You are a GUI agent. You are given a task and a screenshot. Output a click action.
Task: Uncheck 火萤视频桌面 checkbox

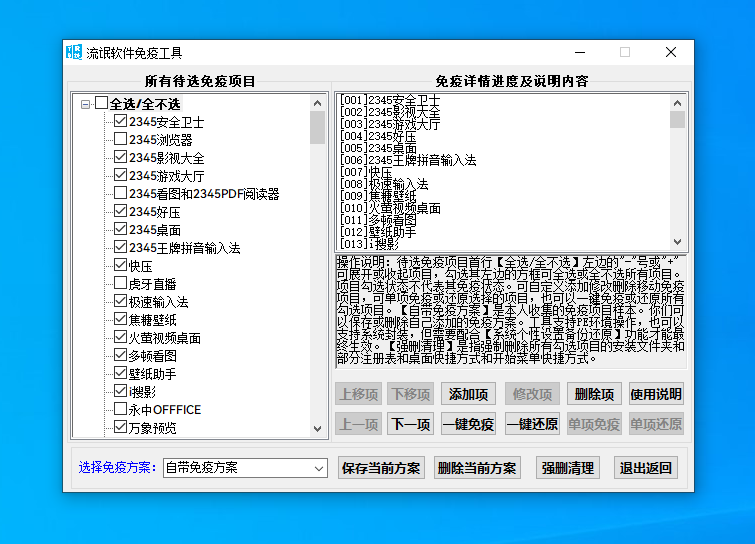(120, 337)
